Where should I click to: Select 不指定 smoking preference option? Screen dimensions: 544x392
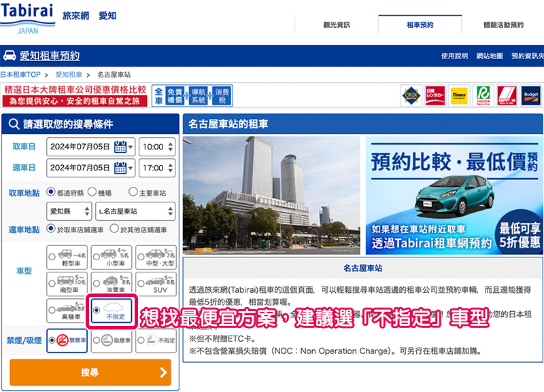click(156, 340)
